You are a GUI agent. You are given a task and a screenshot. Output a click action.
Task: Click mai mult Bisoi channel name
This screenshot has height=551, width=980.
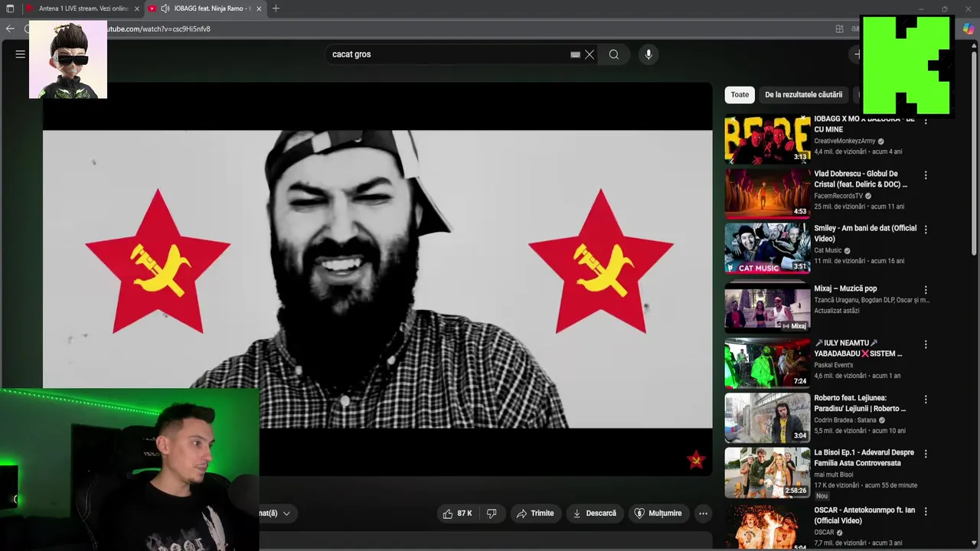[834, 474]
